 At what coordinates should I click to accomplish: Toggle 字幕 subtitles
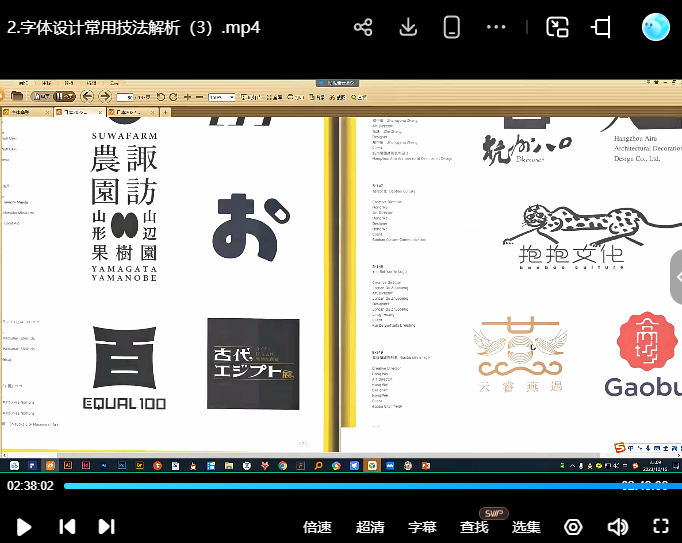point(422,527)
